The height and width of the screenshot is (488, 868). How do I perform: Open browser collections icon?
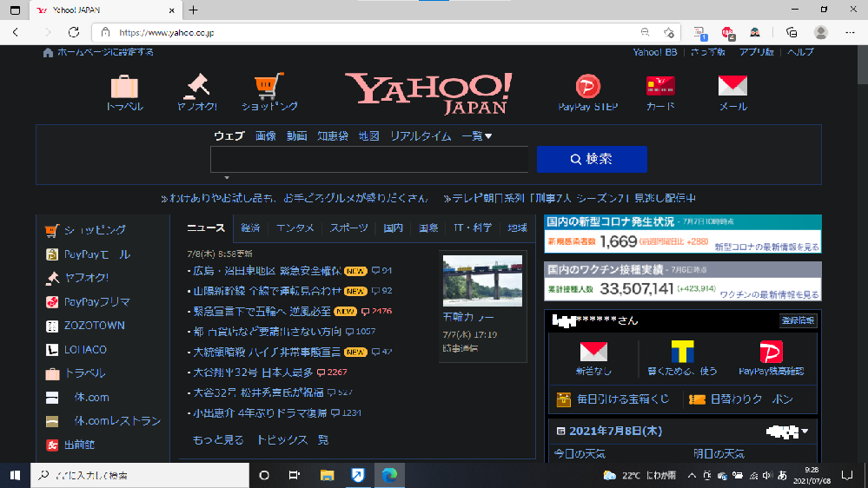click(x=792, y=33)
